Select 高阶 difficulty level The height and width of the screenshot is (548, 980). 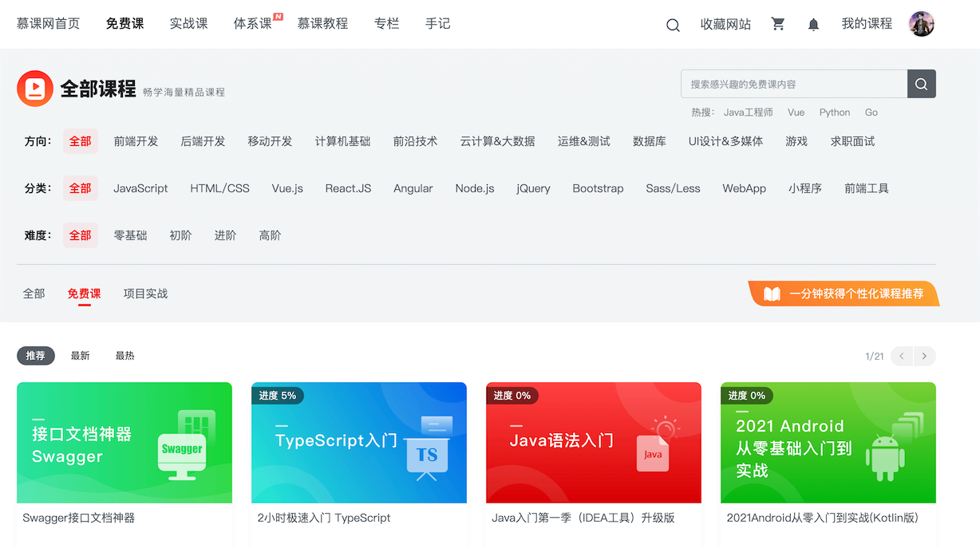[x=271, y=235]
